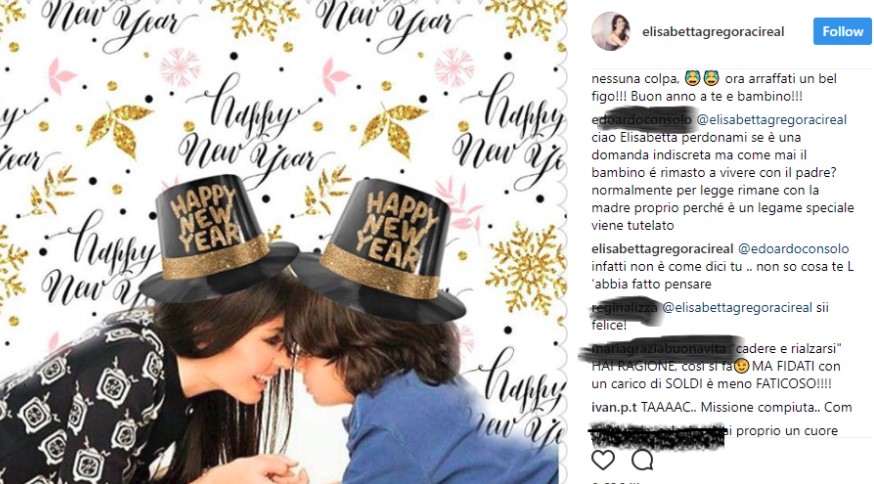The width and height of the screenshot is (874, 484).
Task: Open the ivan.p.t commenter profile
Action: pos(614,407)
